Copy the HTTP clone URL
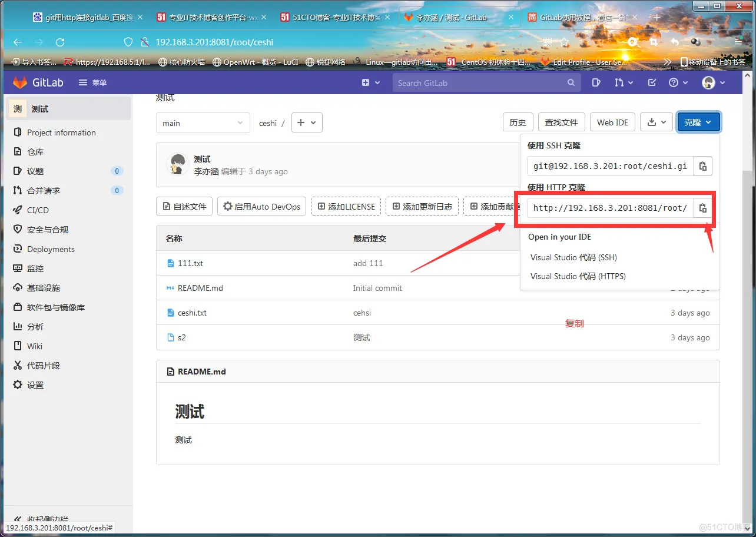756x537 pixels. [x=703, y=208]
